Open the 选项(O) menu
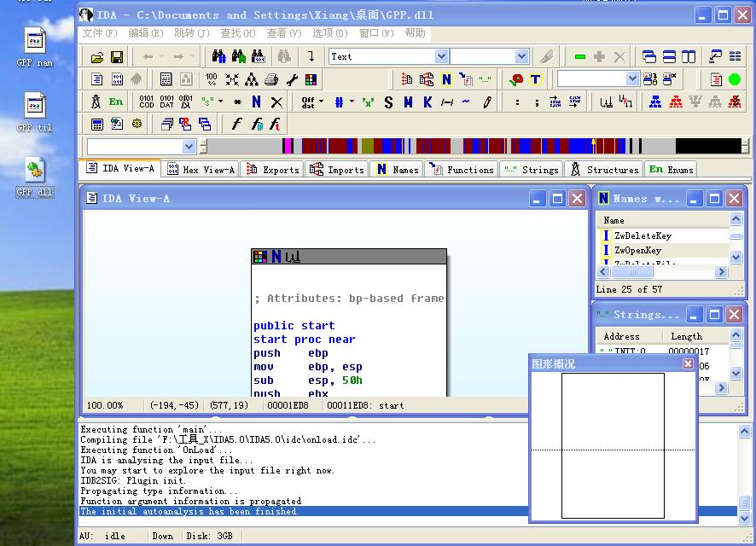The height and width of the screenshot is (546, 756). point(329,32)
